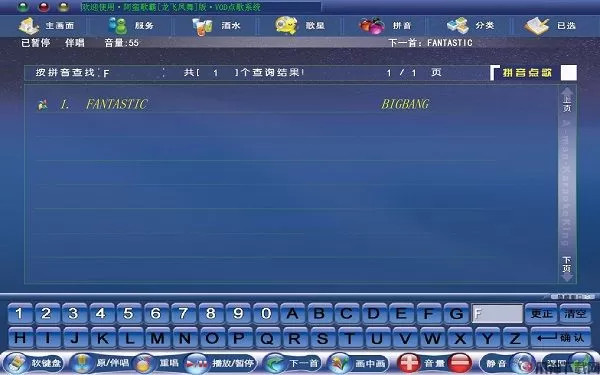The height and width of the screenshot is (375, 600).
Task: Tap the letter E key
Action: coord(401,314)
